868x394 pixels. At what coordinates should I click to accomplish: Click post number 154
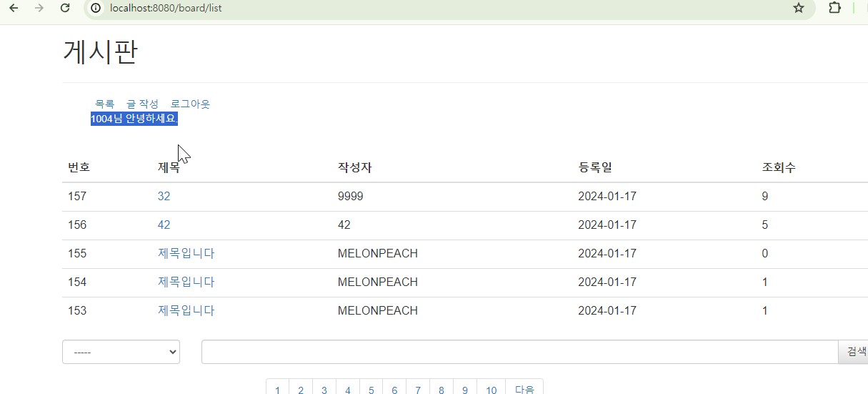(77, 282)
